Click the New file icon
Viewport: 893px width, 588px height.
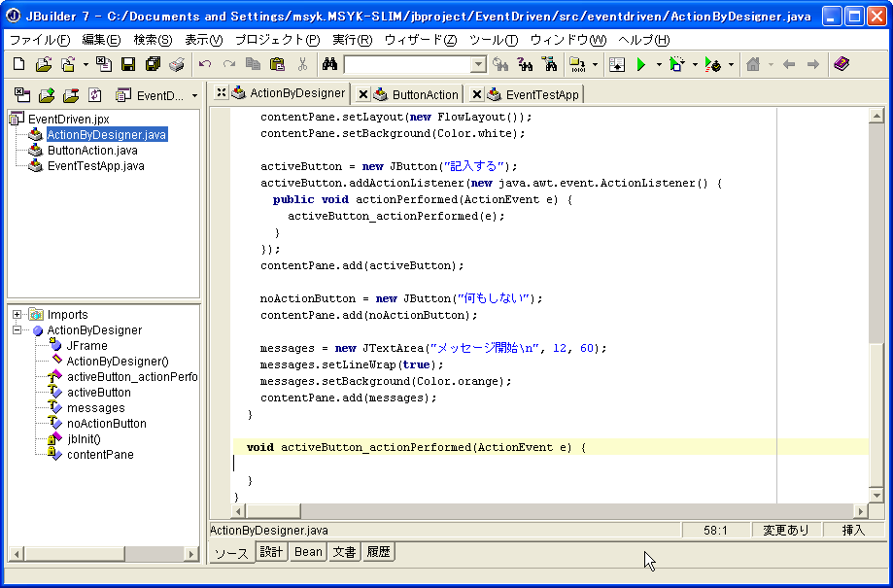[18, 64]
